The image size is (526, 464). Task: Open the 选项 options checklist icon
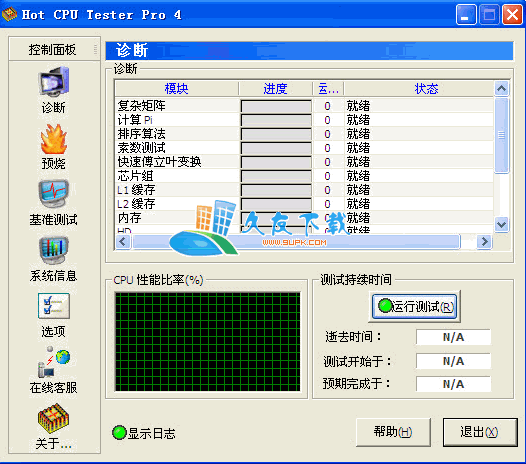(54, 306)
